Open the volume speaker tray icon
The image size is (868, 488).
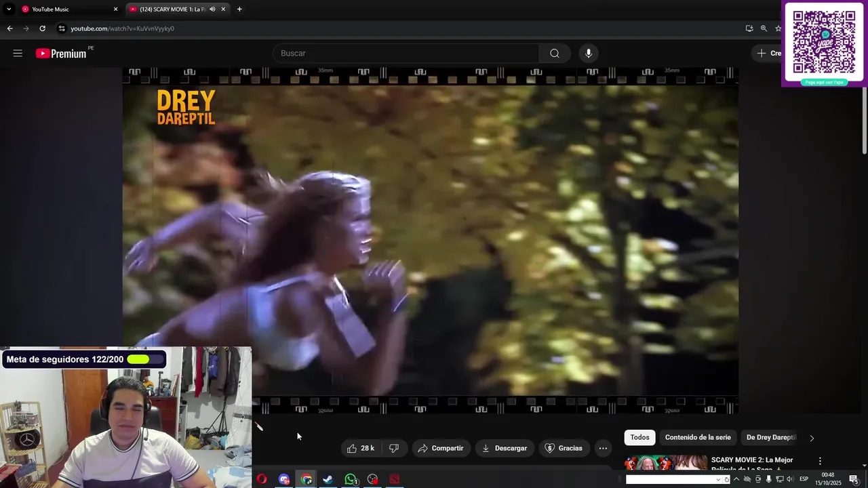pyautogui.click(x=790, y=479)
